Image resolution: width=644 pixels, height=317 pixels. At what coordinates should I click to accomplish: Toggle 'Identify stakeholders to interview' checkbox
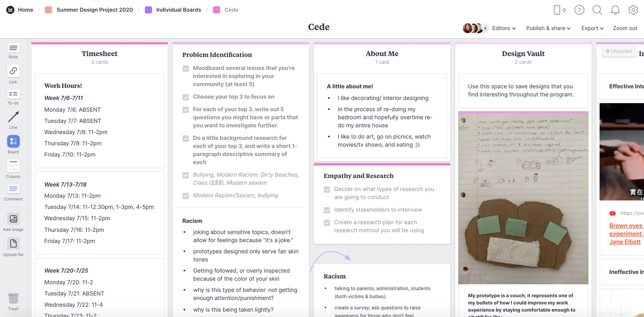pos(327,210)
